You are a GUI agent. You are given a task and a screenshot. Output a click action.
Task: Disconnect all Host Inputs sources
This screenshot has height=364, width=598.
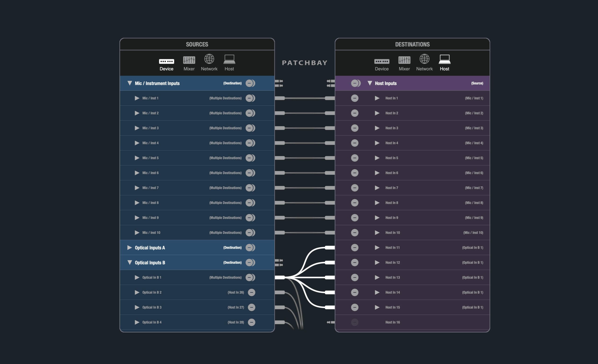(355, 83)
